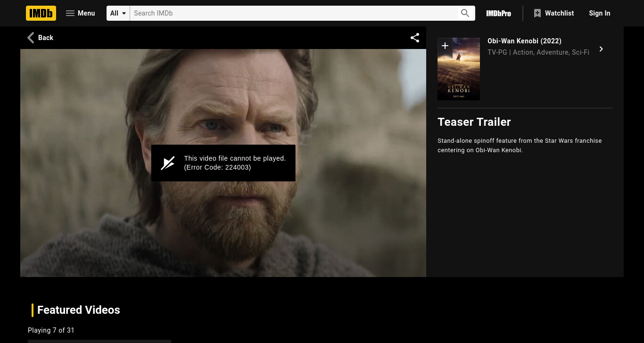Select the Teaser Trailer heading

pyautogui.click(x=474, y=122)
